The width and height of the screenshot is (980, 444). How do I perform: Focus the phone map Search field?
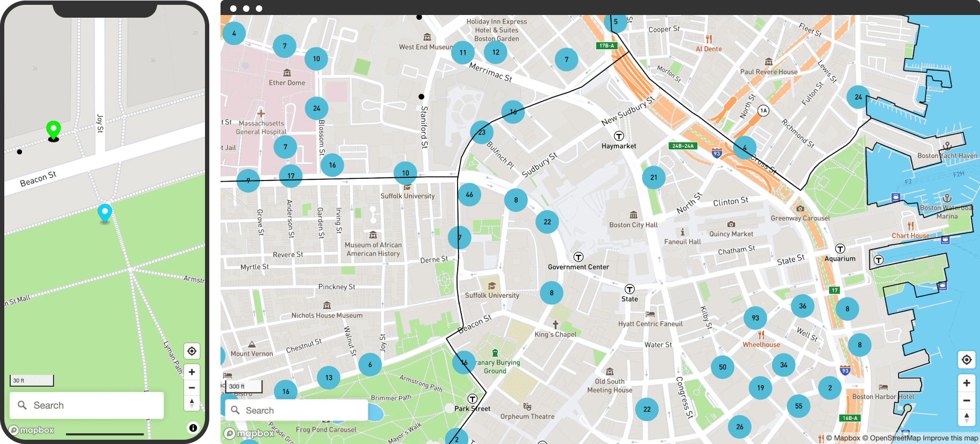coord(87,405)
